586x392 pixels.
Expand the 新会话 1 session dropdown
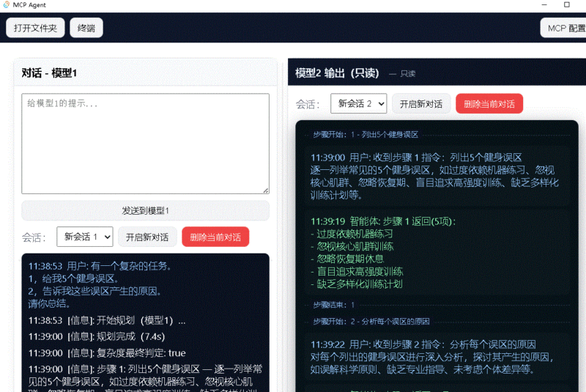coord(85,237)
